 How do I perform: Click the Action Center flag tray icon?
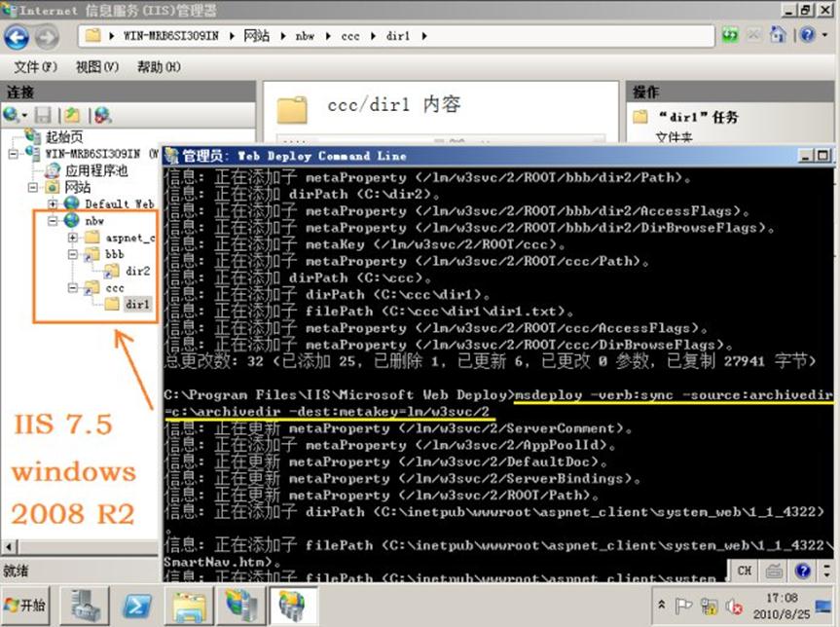[683, 607]
